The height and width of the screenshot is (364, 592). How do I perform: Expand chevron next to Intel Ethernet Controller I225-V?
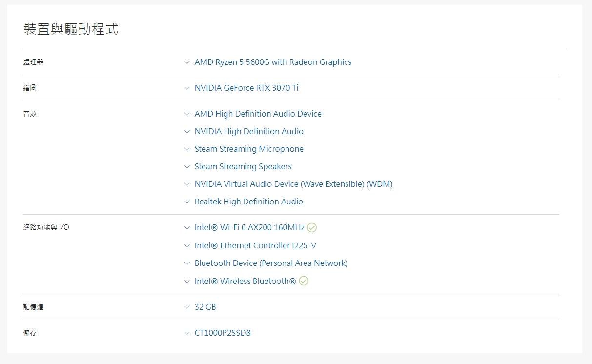tap(187, 246)
